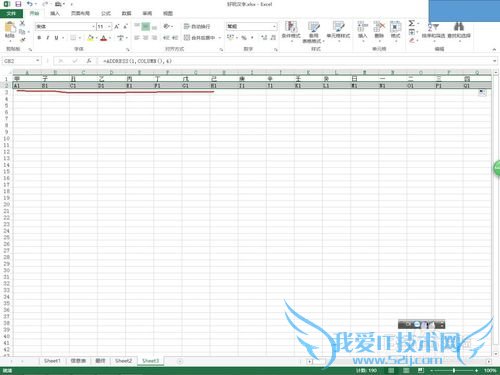Image resolution: width=500 pixels, height=375 pixels.
Task: Expand the number format dropdown
Action: click(x=274, y=26)
